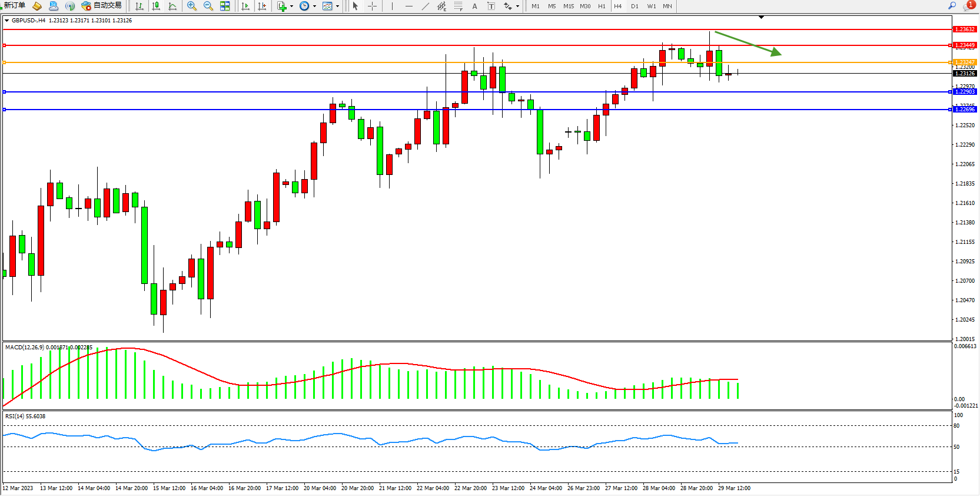
Task: Select the trendline drawing tool
Action: point(425,6)
